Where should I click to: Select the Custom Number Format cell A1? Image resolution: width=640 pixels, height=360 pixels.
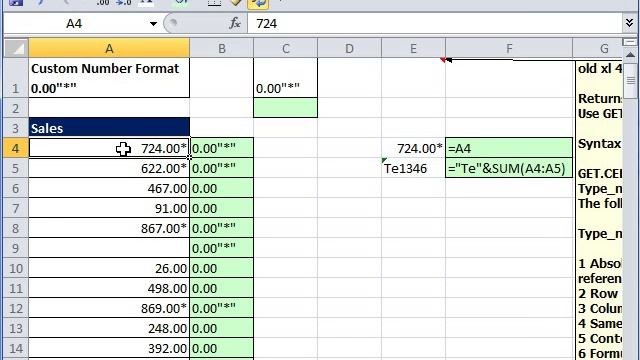pyautogui.click(x=109, y=78)
